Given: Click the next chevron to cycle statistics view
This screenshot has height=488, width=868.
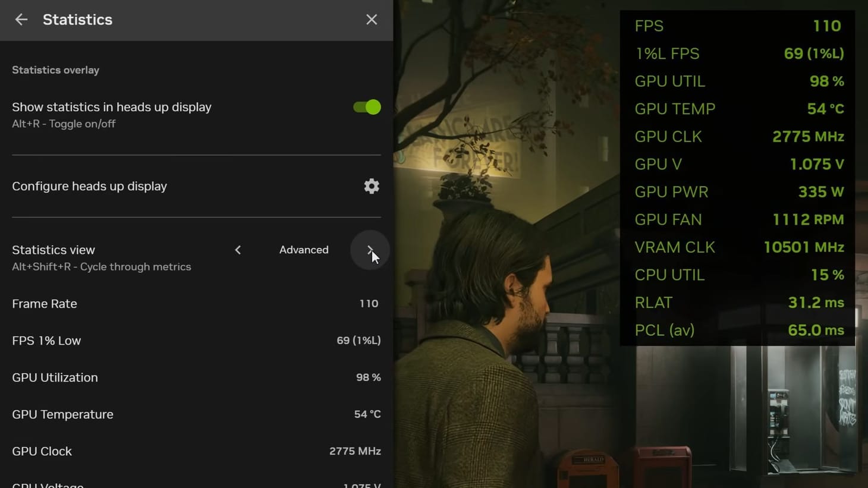Looking at the screenshot, I should tap(370, 250).
